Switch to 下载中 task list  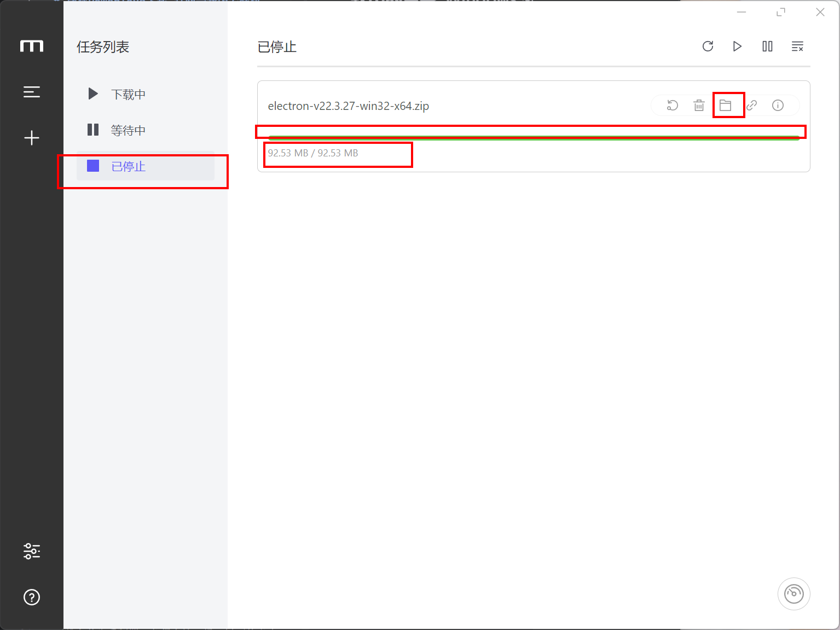tap(146, 94)
